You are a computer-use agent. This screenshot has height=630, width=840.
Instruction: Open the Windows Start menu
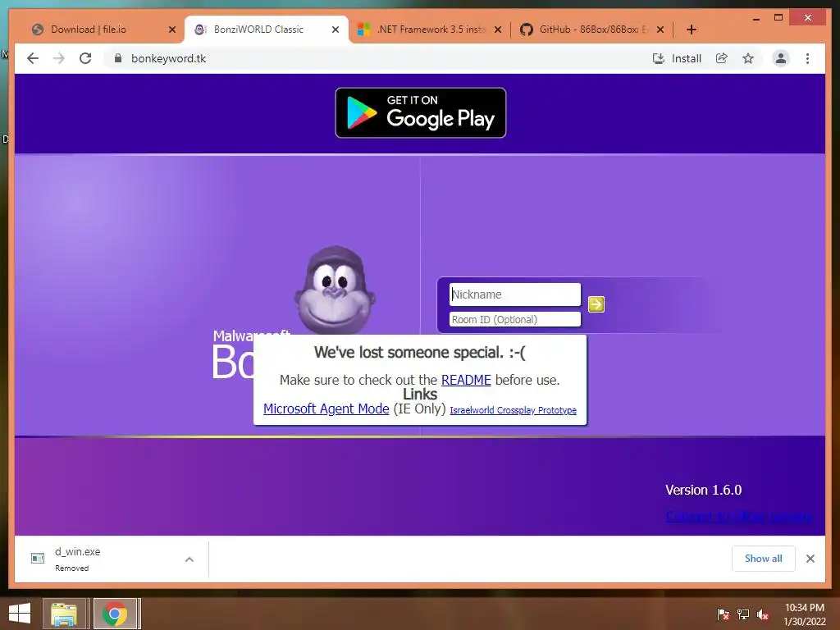tap(20, 614)
